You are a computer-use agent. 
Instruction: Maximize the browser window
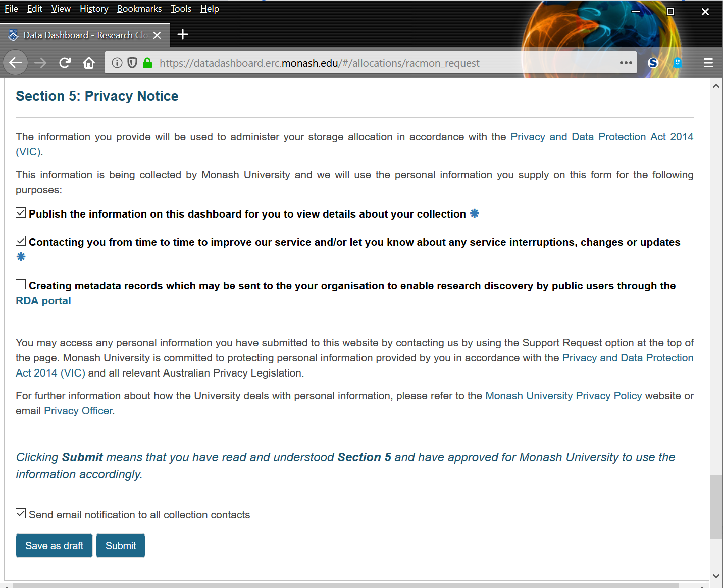point(670,11)
